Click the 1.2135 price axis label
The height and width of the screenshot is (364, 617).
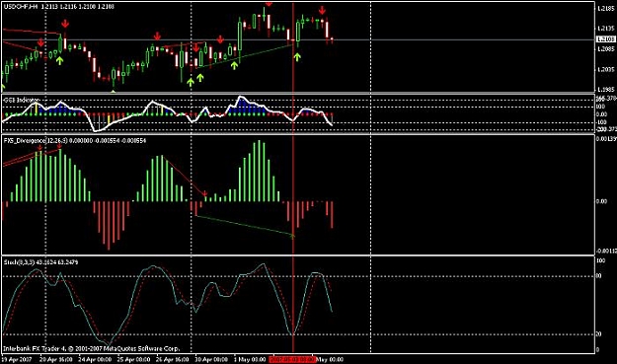[605, 29]
